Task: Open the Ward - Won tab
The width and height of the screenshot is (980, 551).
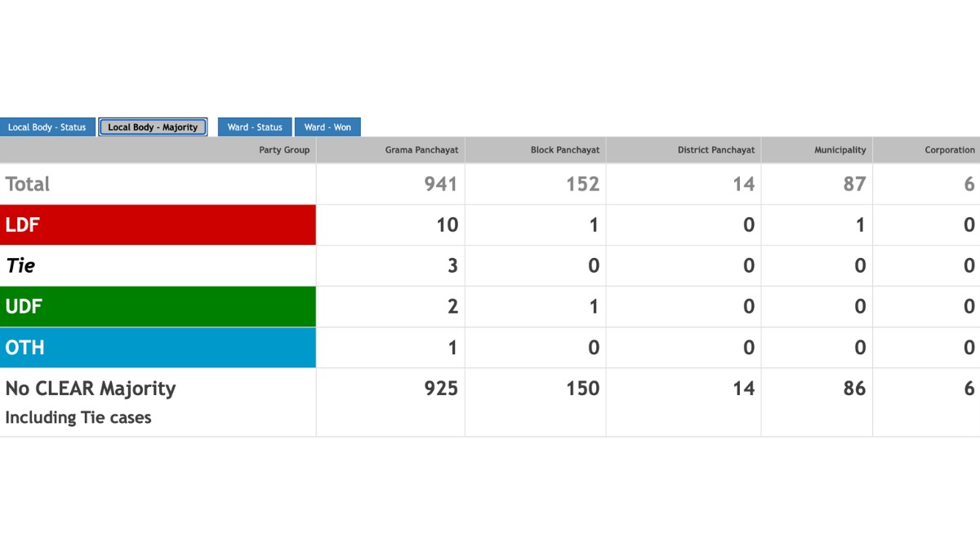Action: (327, 127)
